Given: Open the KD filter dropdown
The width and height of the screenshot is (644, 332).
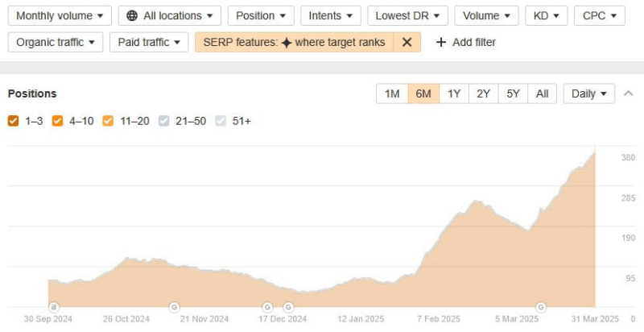Looking at the screenshot, I should click(546, 15).
